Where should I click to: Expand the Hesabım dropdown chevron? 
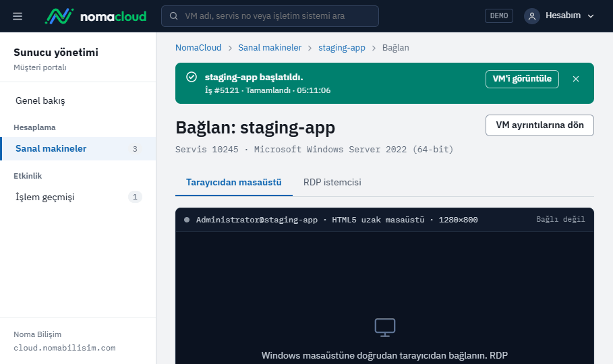(x=591, y=16)
